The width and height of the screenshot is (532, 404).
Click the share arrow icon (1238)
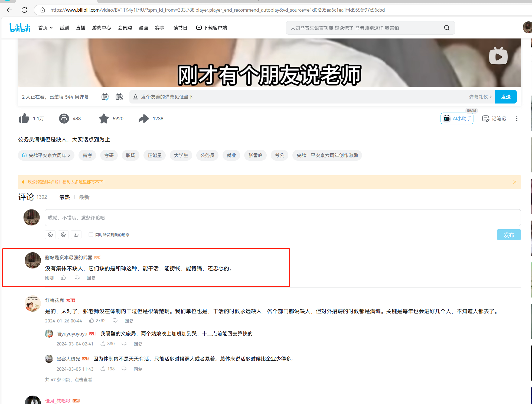[x=144, y=118]
